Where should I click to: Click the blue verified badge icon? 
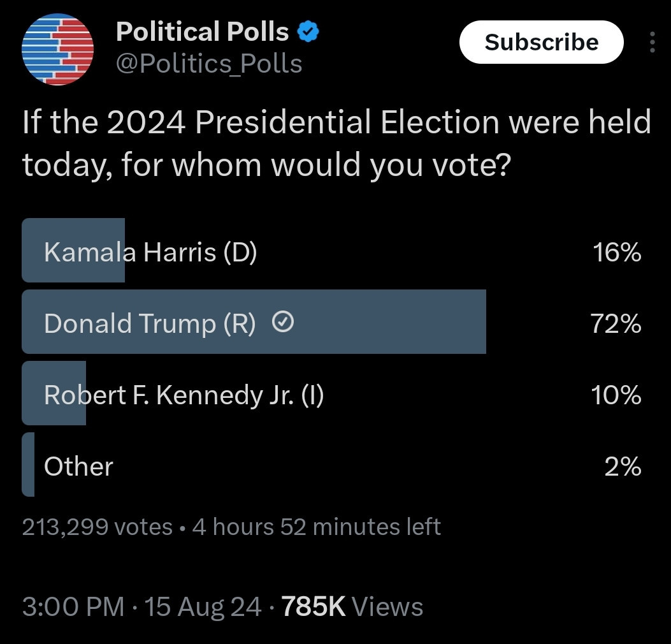pyautogui.click(x=308, y=32)
